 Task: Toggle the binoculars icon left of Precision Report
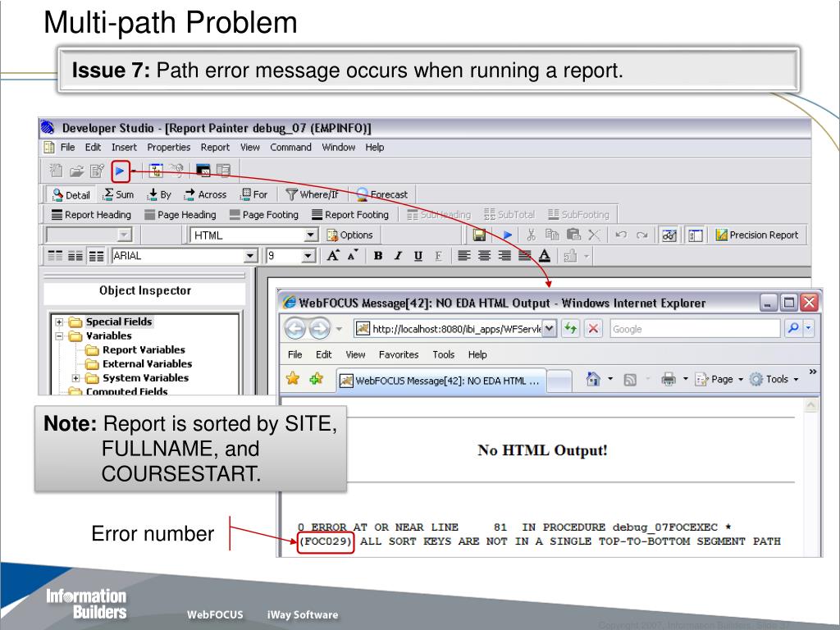point(669,235)
